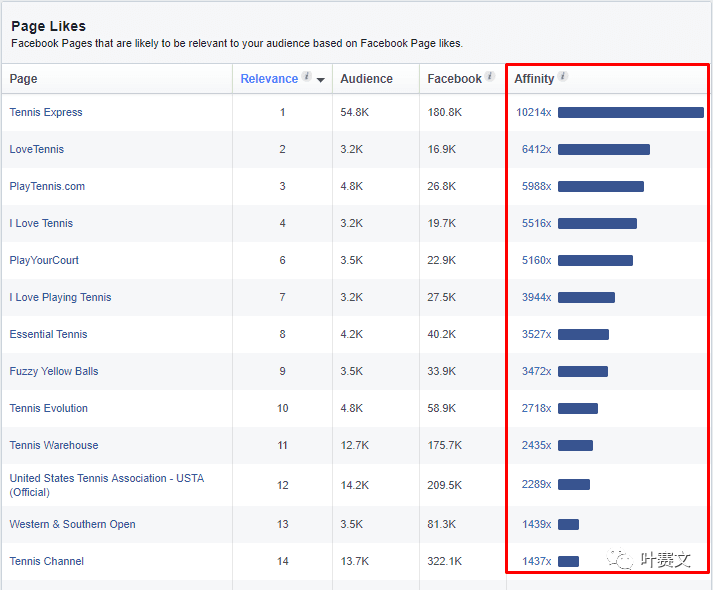This screenshot has height=590, width=713.
Task: Click the 16.9K Facebook value
Action: tap(442, 150)
